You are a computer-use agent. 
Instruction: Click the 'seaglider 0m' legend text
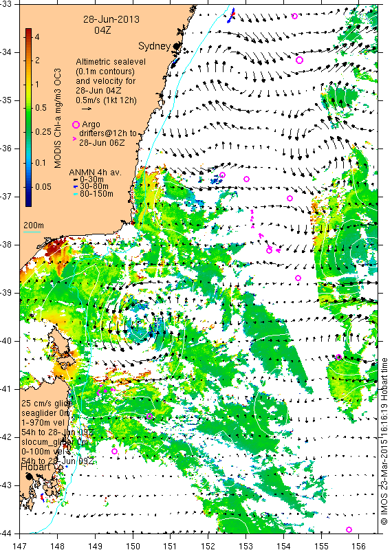tap(45, 413)
